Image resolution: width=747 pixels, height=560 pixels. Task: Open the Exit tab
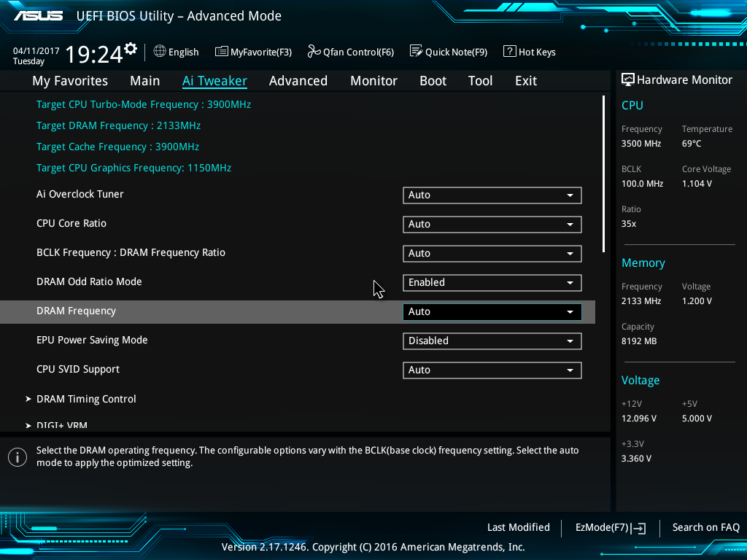[x=526, y=80]
